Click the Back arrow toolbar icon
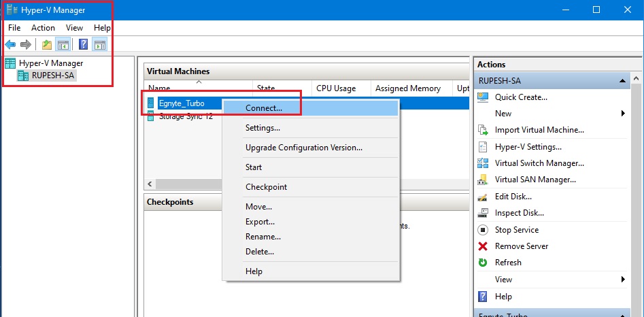644x317 pixels. (10, 44)
